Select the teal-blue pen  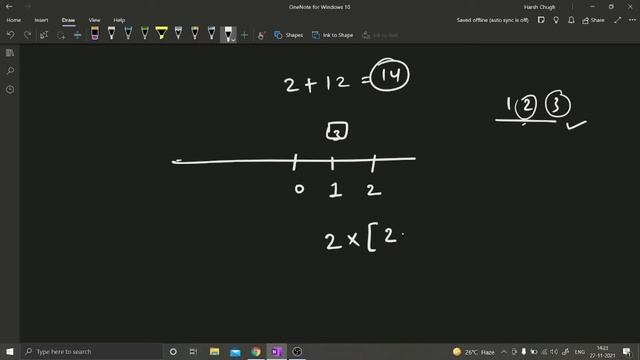pos(128,33)
